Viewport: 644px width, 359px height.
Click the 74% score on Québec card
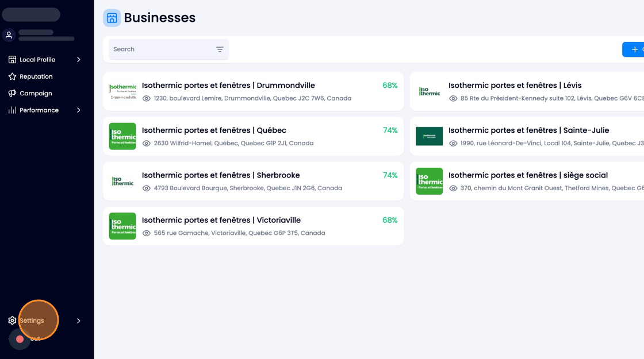click(x=390, y=130)
